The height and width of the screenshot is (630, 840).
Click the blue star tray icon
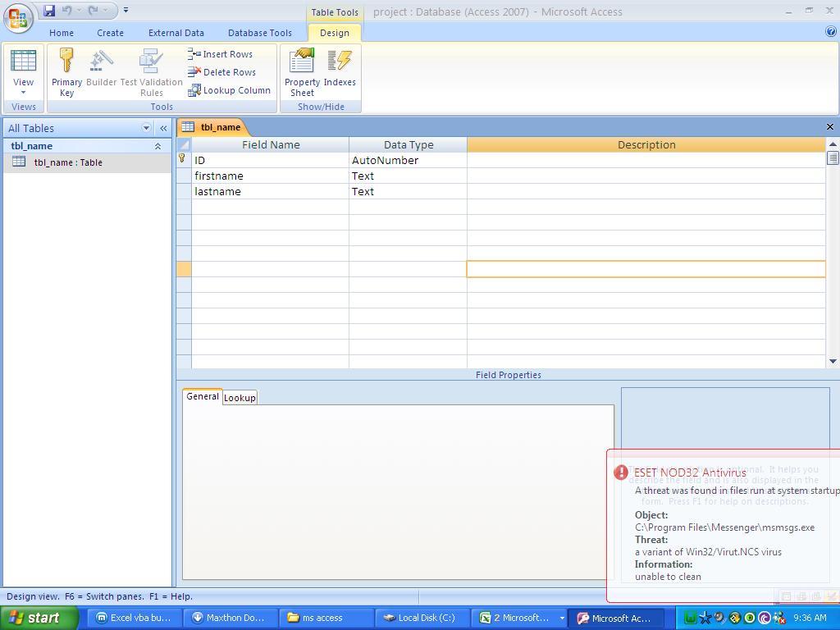coord(705,618)
